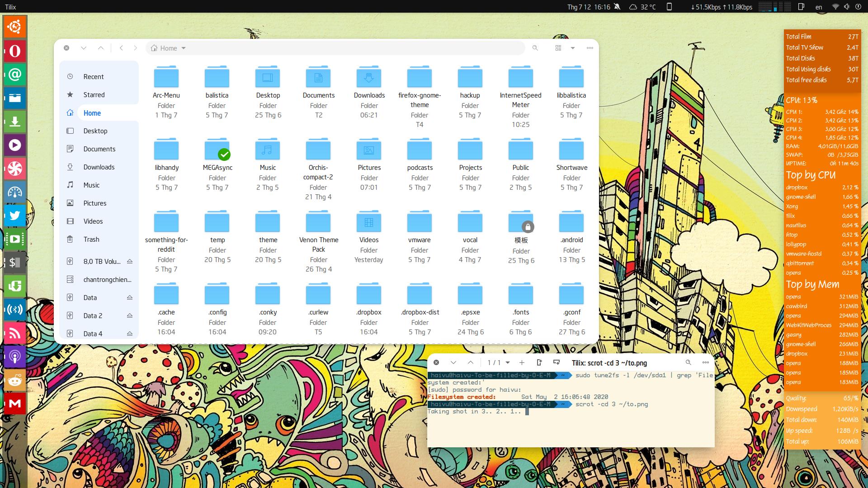Select the vmware folder
Image resolution: width=868 pixels, height=488 pixels.
420,237
